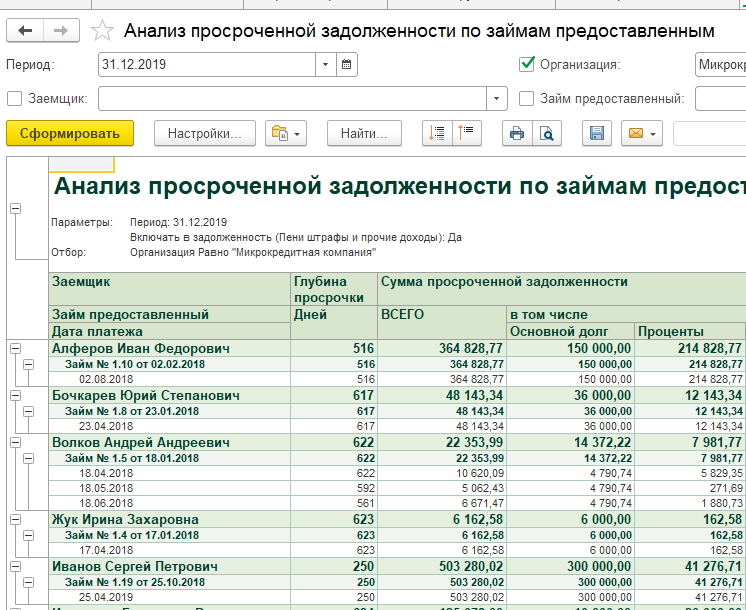This screenshot has height=610, width=746.
Task: Click the search field after email button
Action: 709,133
